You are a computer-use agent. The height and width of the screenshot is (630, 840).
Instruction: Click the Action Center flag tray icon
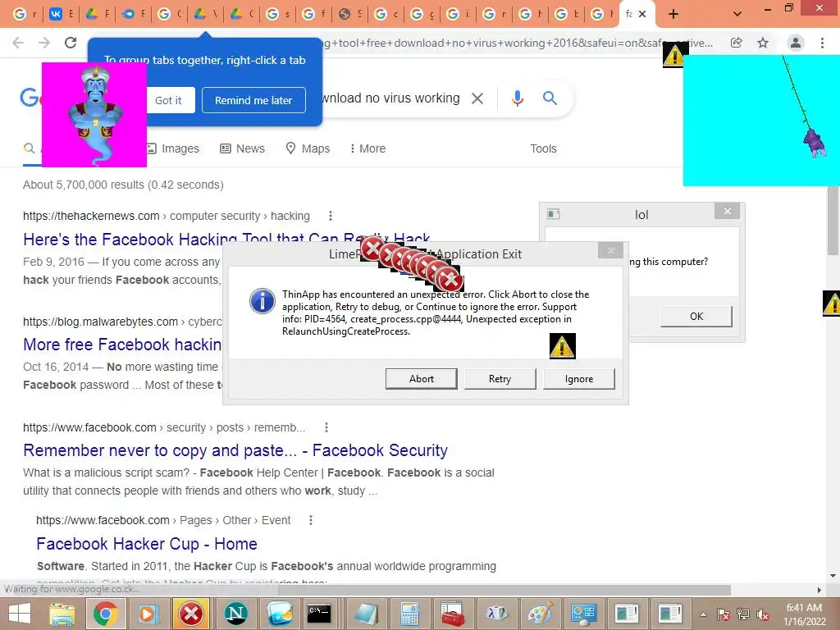[724, 614]
